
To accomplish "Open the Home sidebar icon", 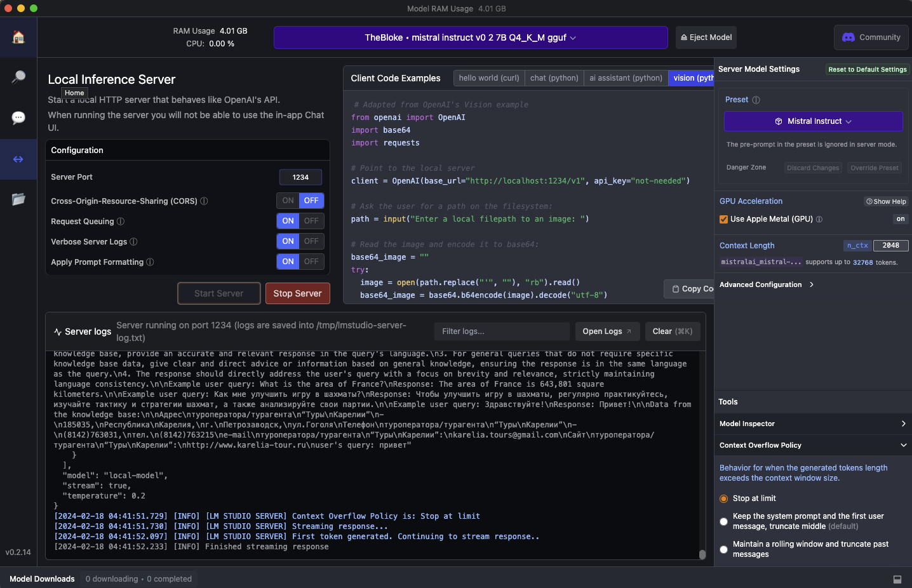I will pos(18,37).
